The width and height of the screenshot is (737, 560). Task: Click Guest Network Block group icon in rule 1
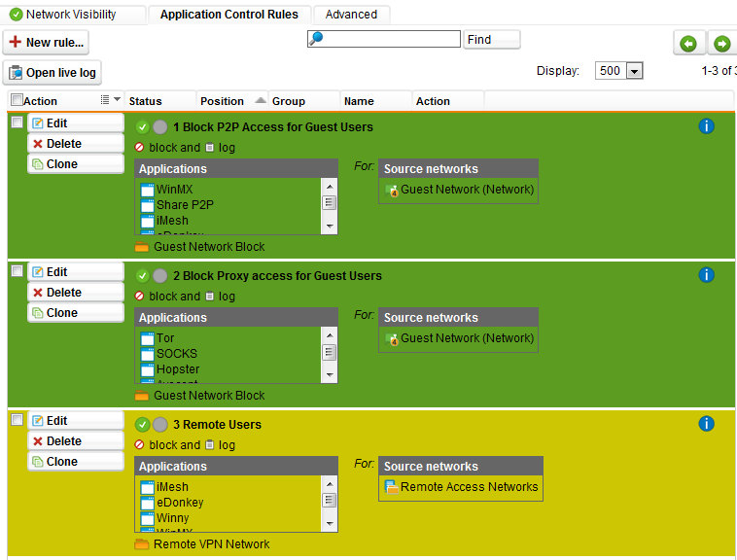142,248
